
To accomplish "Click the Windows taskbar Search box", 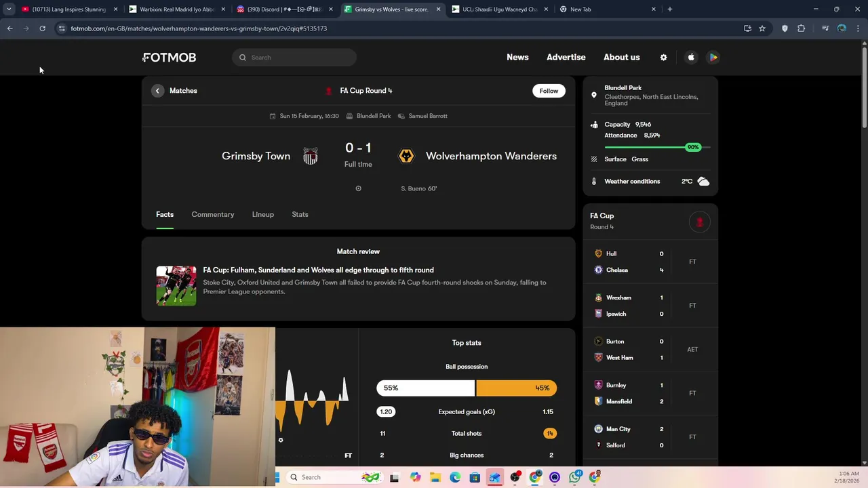I will click(x=333, y=477).
